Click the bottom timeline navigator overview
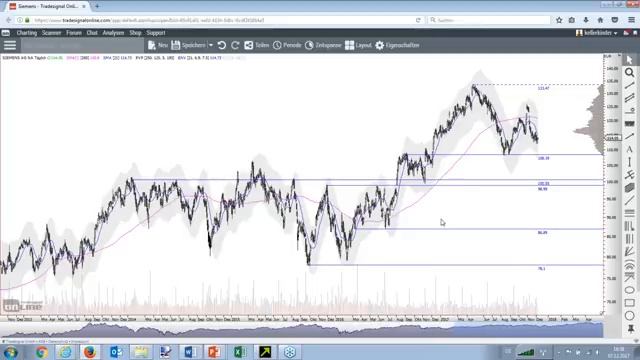 [x=301, y=330]
